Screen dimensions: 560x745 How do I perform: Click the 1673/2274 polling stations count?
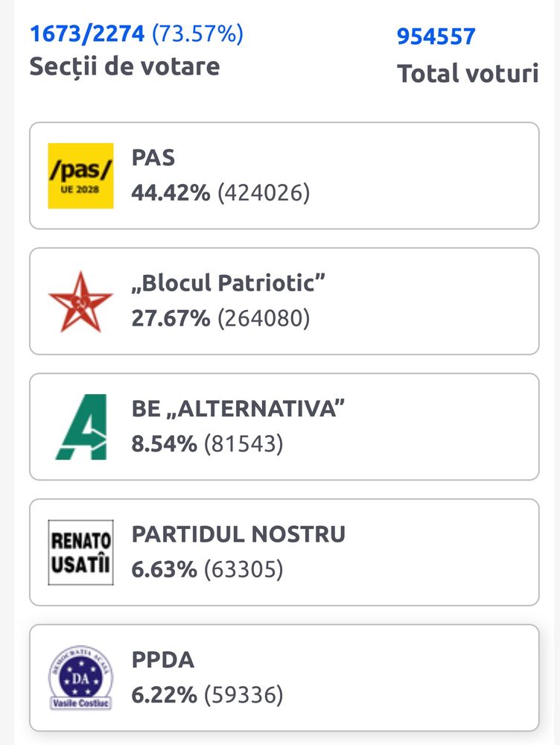pyautogui.click(x=87, y=34)
